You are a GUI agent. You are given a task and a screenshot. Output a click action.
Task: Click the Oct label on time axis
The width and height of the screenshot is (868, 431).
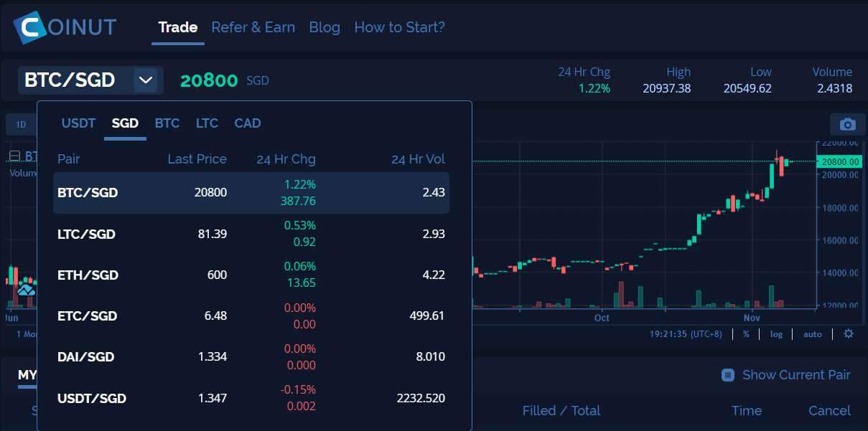click(602, 318)
